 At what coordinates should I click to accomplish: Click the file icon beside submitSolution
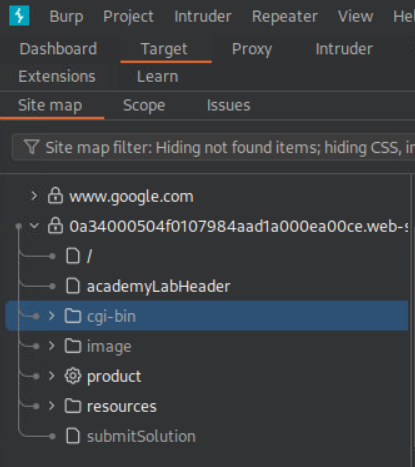[x=73, y=436]
